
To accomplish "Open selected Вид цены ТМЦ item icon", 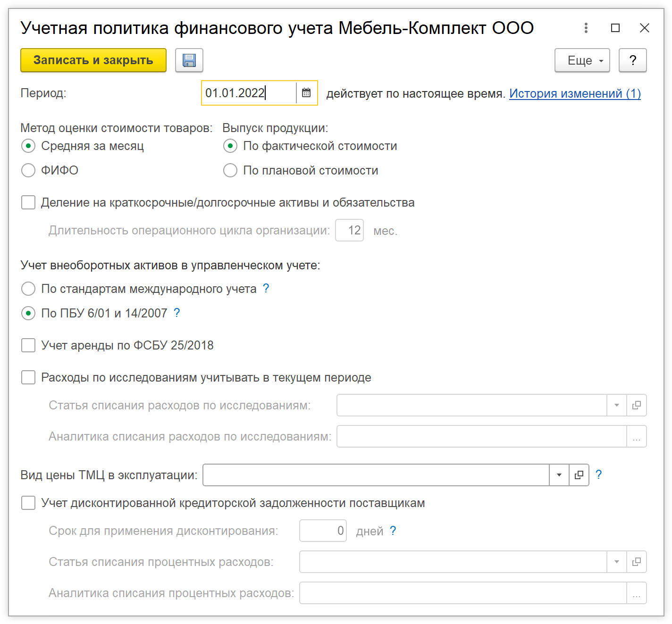I will tap(579, 475).
